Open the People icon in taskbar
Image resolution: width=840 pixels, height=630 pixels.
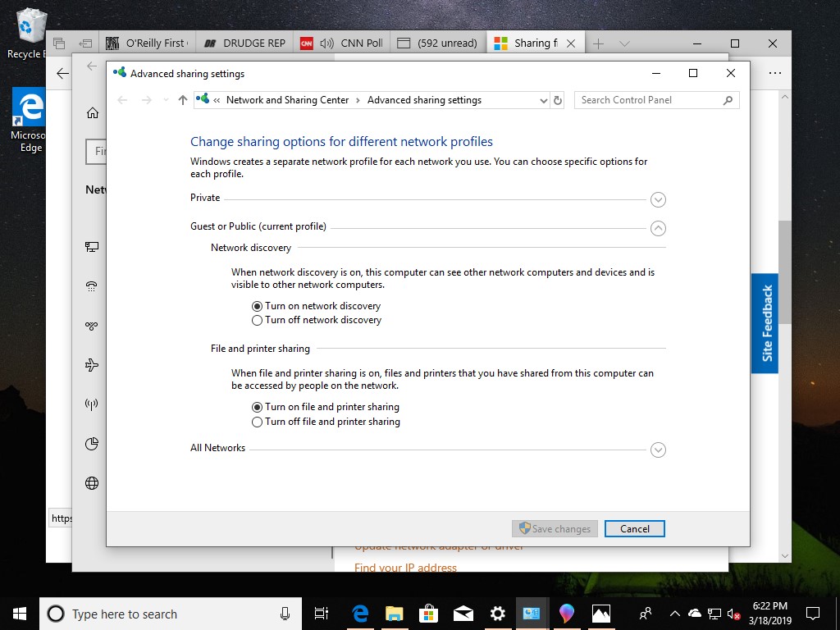646,614
